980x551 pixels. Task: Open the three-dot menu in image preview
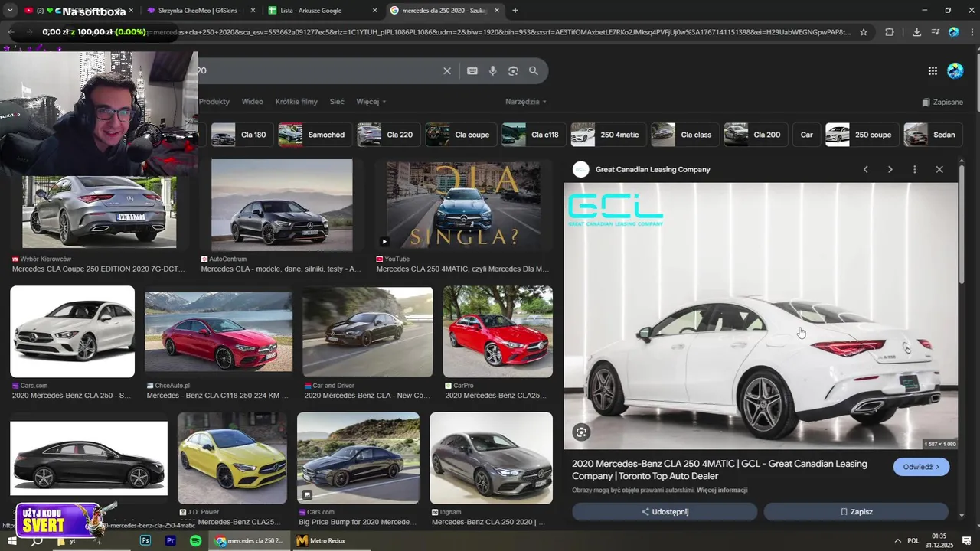(x=914, y=169)
